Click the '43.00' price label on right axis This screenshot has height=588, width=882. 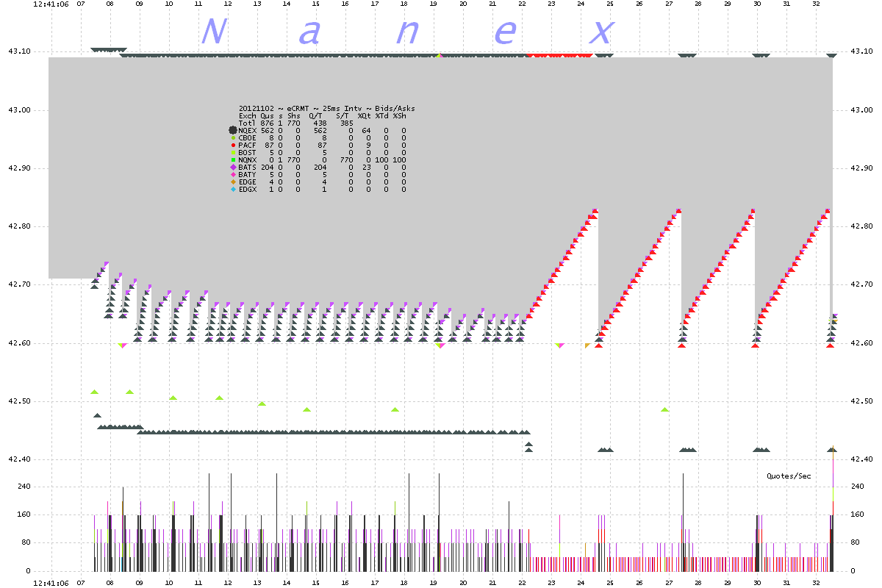pyautogui.click(x=861, y=110)
